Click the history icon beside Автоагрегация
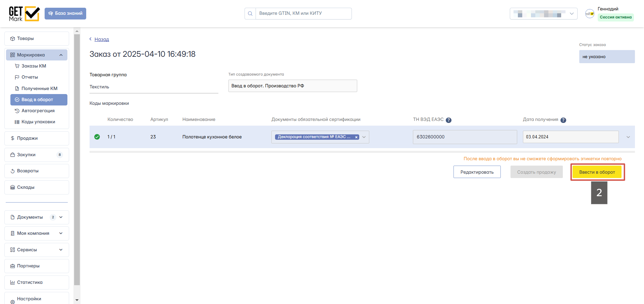Image resolution: width=644 pixels, height=304 pixels. coord(17,111)
